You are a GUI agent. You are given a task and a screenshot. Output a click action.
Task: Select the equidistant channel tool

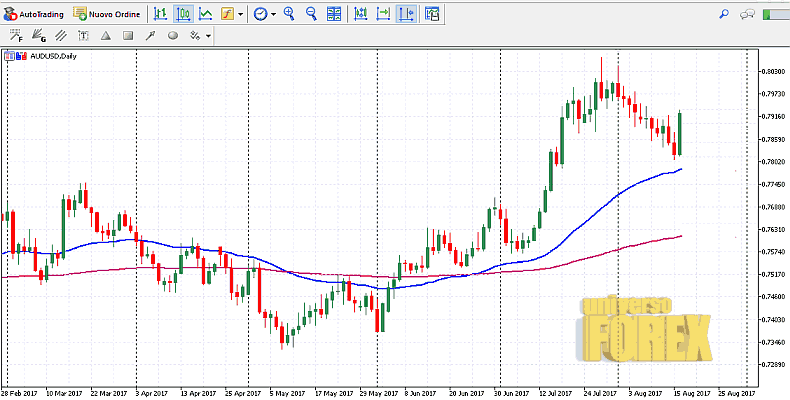[x=61, y=35]
